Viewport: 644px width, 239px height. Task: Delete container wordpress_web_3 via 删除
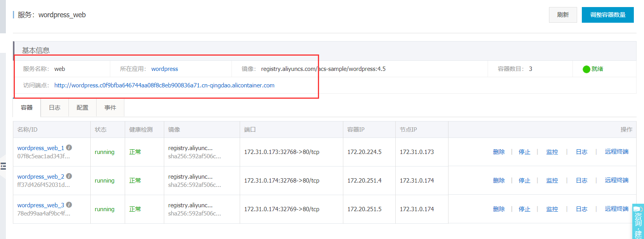499,209
